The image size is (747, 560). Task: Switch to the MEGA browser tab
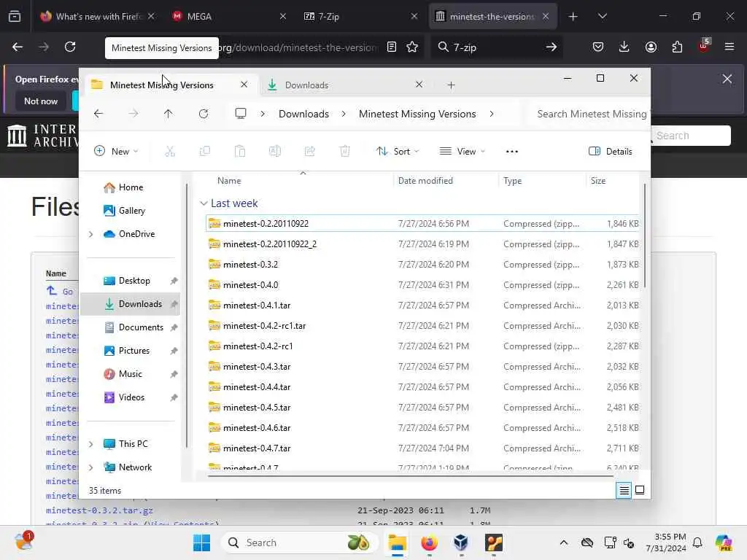[x=230, y=16]
